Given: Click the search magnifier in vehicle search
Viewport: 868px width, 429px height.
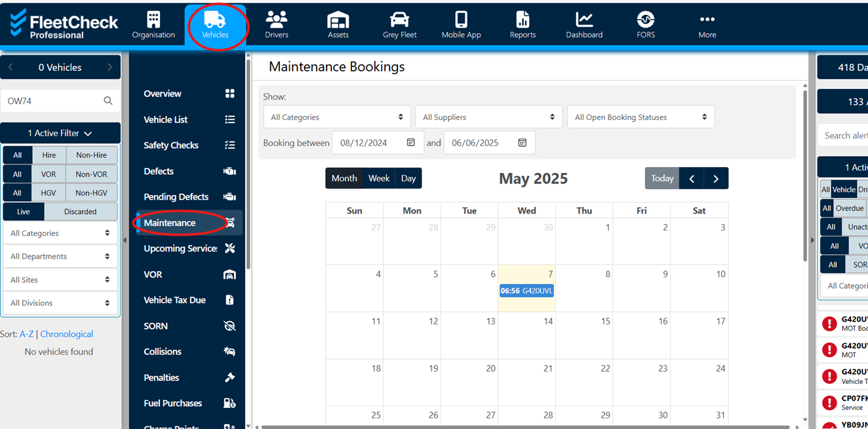Looking at the screenshot, I should [x=108, y=101].
